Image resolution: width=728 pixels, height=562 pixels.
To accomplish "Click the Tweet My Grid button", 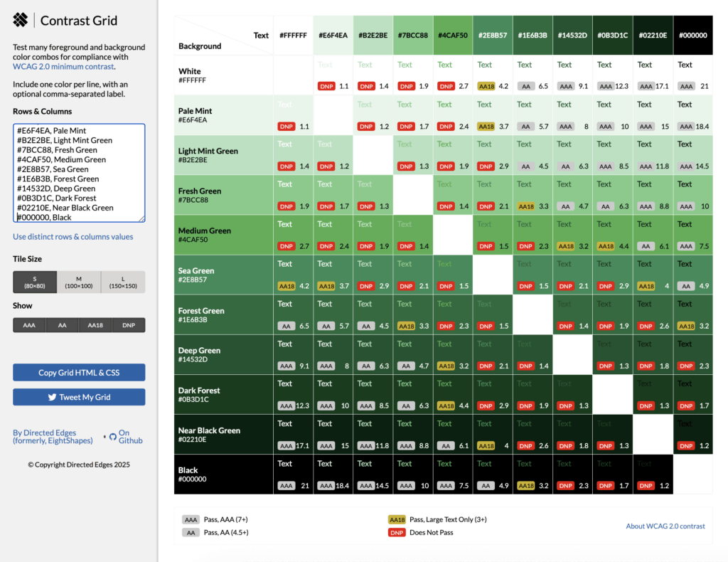I will [79, 398].
